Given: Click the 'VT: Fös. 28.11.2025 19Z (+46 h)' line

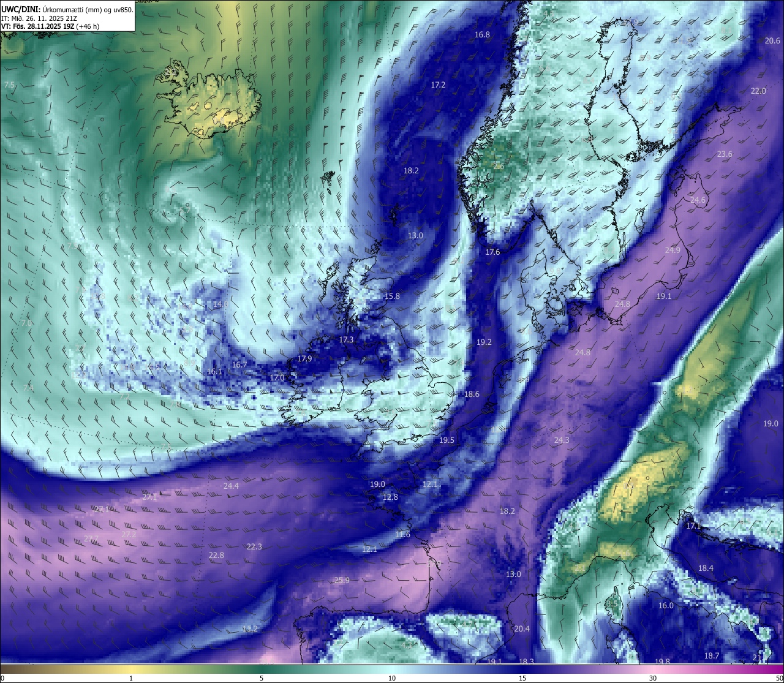Looking at the screenshot, I should 50,26.
